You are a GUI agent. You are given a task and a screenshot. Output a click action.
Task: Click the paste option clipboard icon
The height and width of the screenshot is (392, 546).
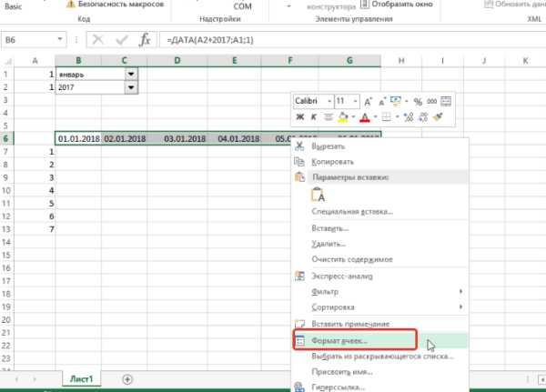tap(318, 195)
